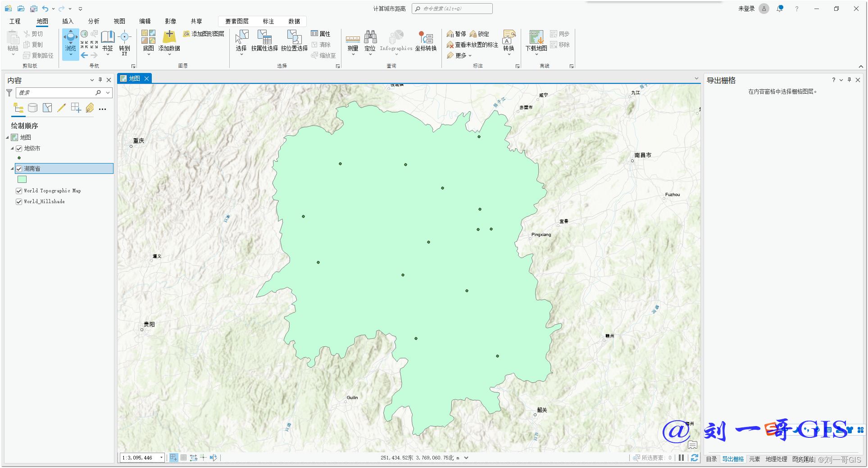Switch to List By Data Source view
868x468 pixels.
[32, 108]
